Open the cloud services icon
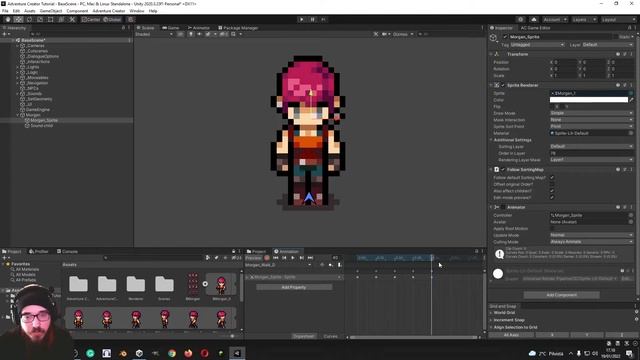This screenshot has height=360, width=640. 534,19
